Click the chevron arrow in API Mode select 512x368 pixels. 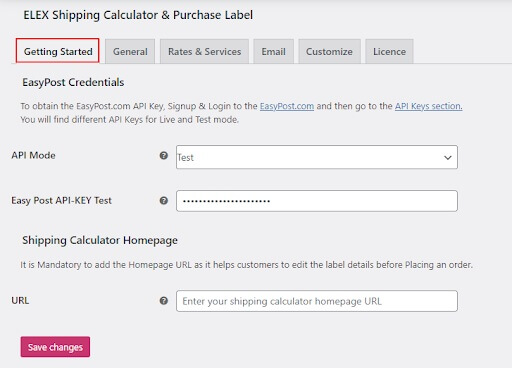(x=448, y=157)
